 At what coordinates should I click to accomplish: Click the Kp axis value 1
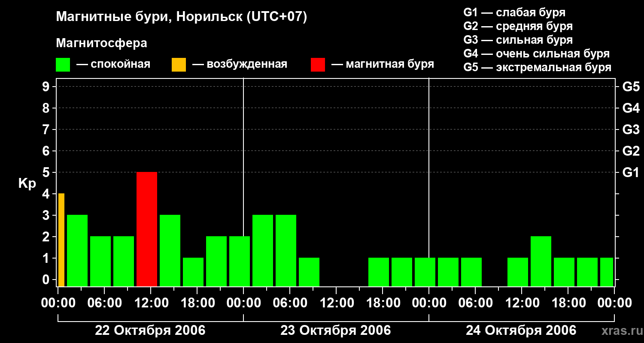click(x=47, y=258)
